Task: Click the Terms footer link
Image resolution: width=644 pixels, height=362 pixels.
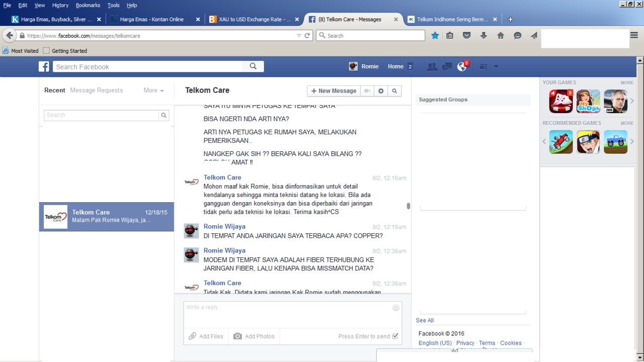Action: [x=487, y=343]
